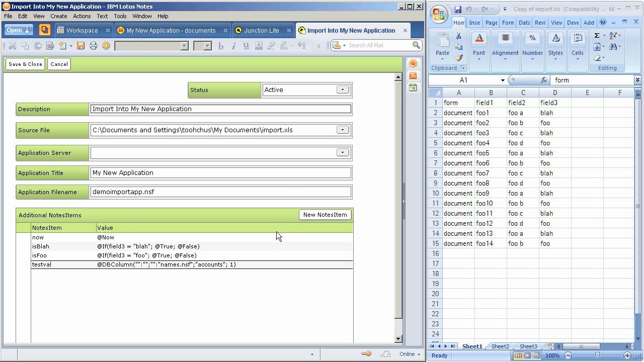Click the Save disk icon in Notes toolbar
This screenshot has width=644, height=362.
[80, 46]
